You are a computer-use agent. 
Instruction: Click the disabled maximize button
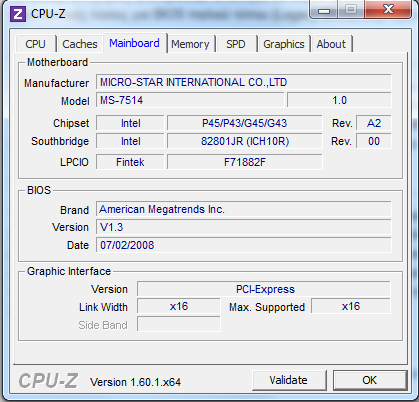351,9
